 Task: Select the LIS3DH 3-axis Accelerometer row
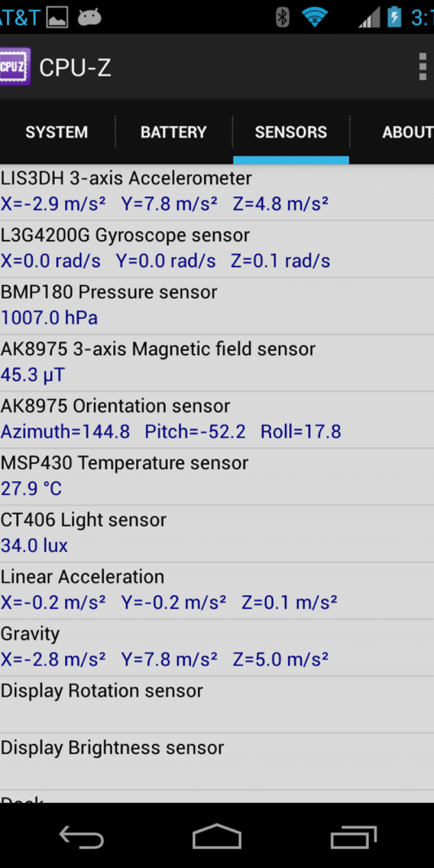click(x=217, y=192)
